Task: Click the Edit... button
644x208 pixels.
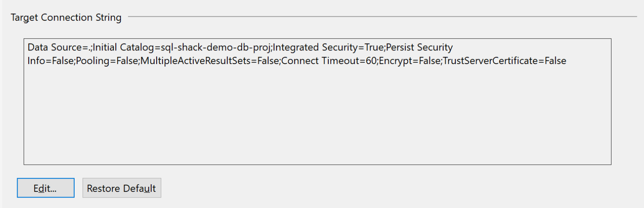Action: click(x=45, y=188)
